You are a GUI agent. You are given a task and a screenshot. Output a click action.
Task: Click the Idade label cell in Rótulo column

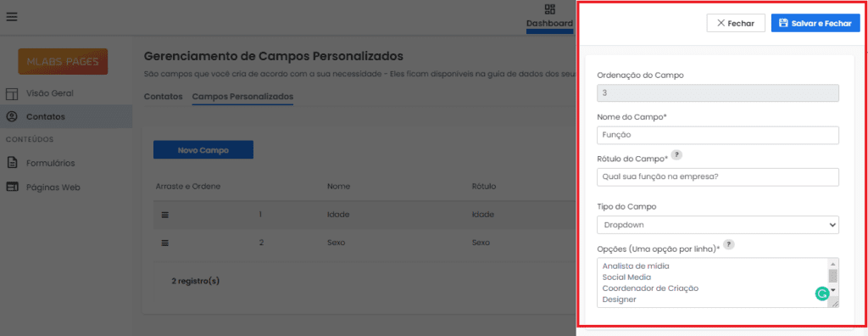482,215
